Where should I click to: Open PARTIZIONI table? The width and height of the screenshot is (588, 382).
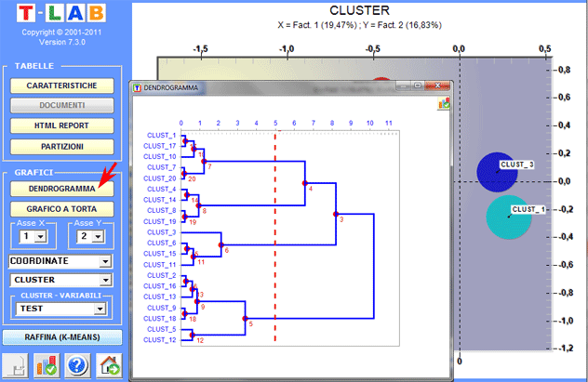[61, 146]
